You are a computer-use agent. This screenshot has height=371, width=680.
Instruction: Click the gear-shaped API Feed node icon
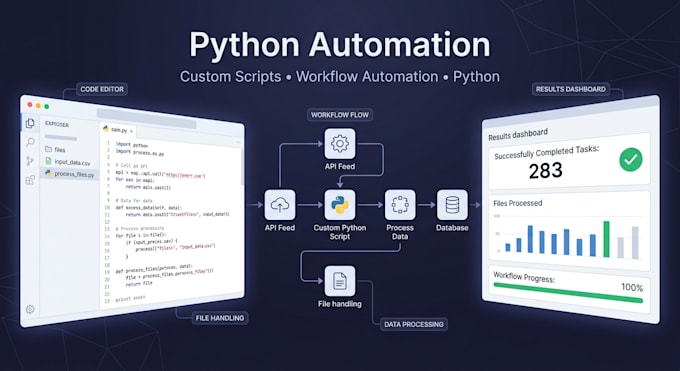pyautogui.click(x=340, y=144)
